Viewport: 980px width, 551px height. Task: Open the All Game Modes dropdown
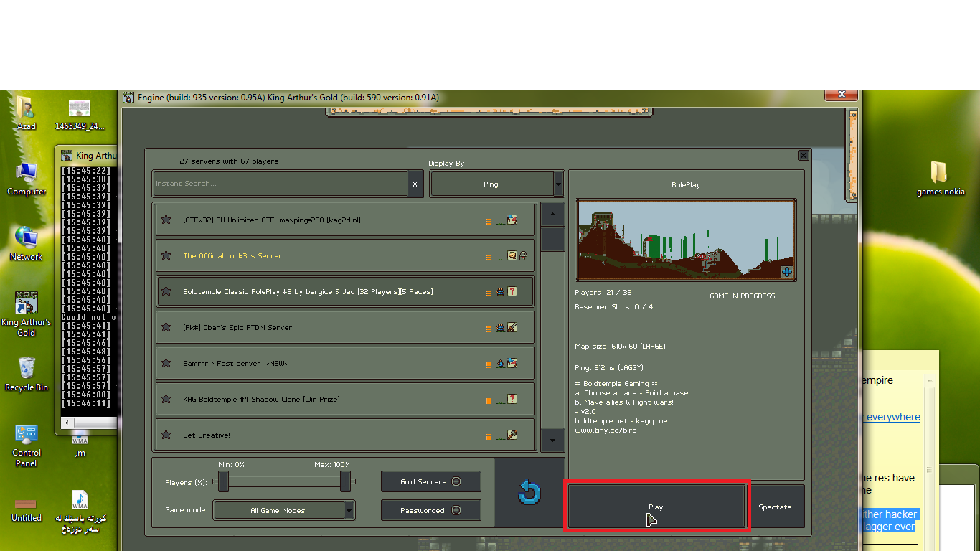point(284,510)
